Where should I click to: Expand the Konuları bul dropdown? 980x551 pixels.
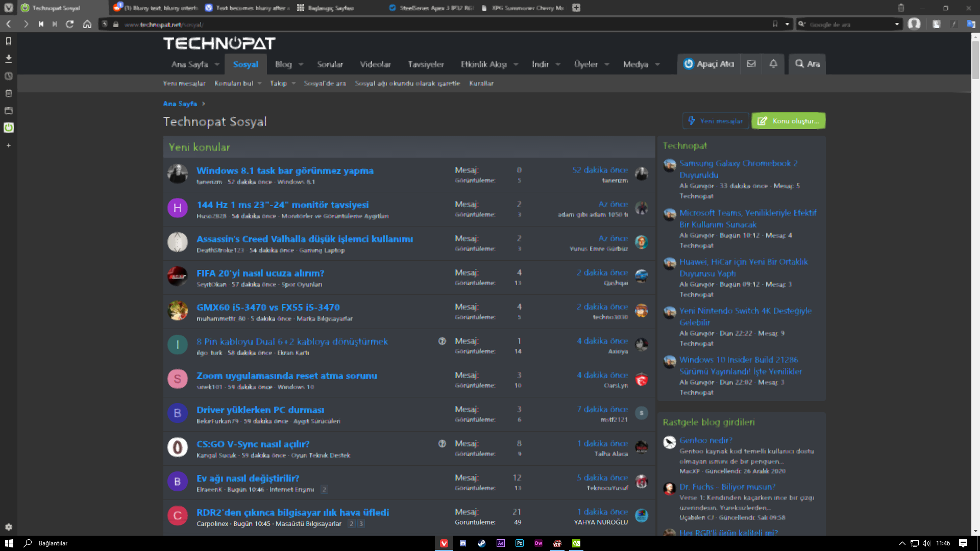(238, 83)
